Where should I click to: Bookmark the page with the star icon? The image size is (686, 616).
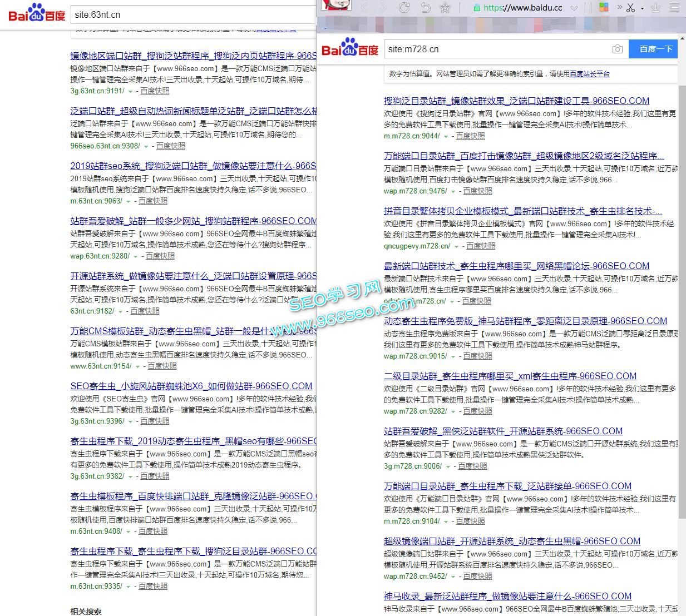click(445, 8)
